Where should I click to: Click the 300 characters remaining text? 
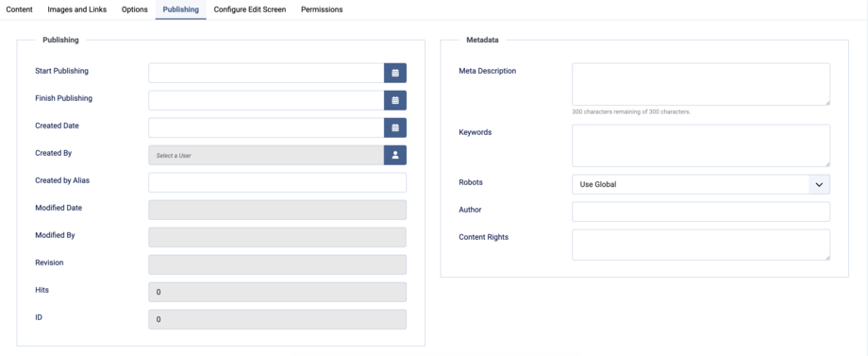point(631,111)
